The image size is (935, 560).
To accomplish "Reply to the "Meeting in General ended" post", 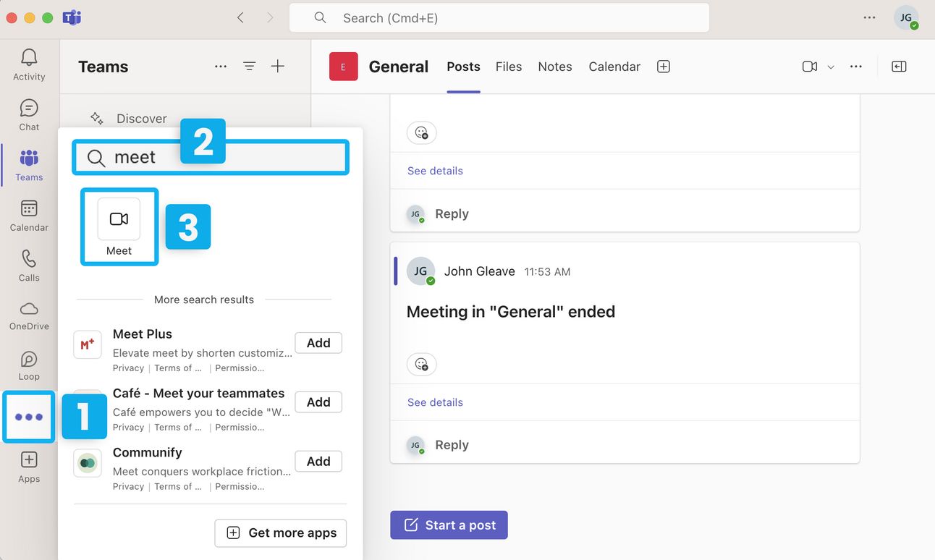I will click(452, 445).
